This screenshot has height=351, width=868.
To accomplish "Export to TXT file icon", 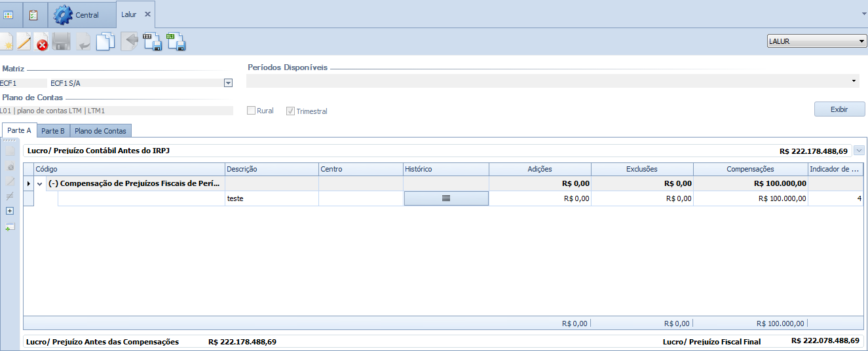I will 152,42.
